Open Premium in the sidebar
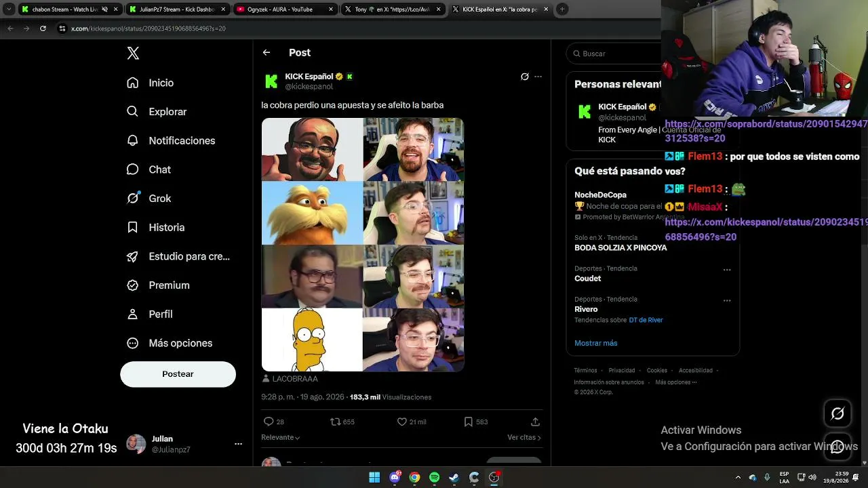 pos(158,285)
